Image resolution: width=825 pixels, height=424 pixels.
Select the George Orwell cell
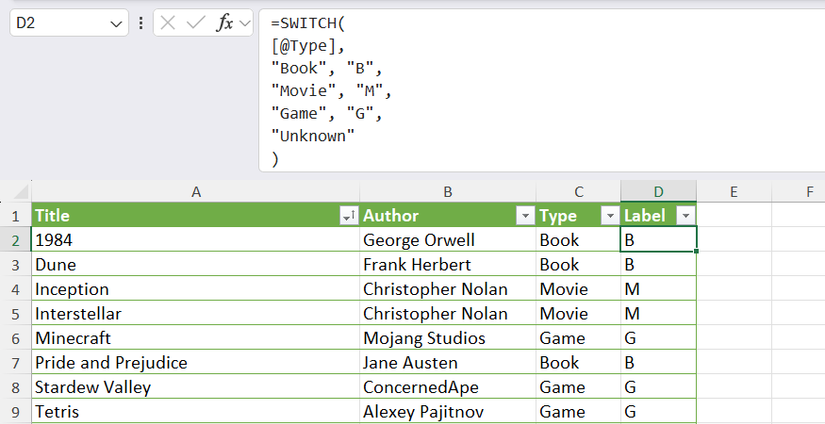[x=448, y=240]
